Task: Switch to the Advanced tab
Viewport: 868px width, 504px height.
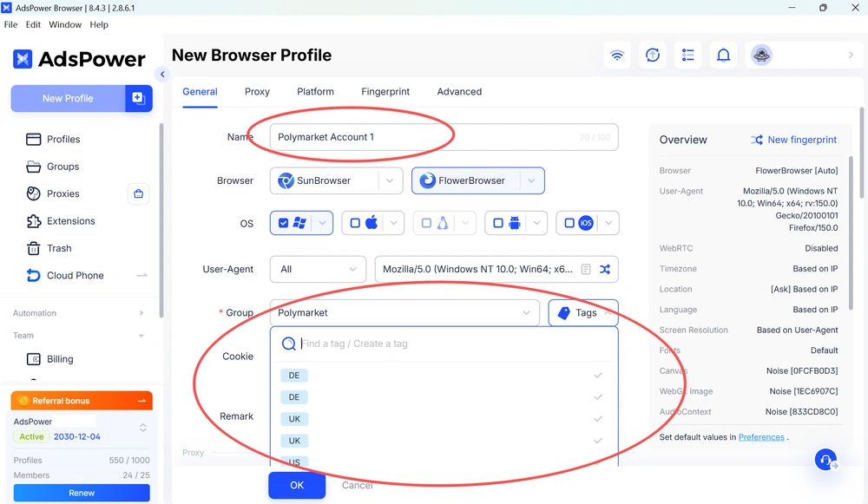Action: pyautogui.click(x=459, y=92)
